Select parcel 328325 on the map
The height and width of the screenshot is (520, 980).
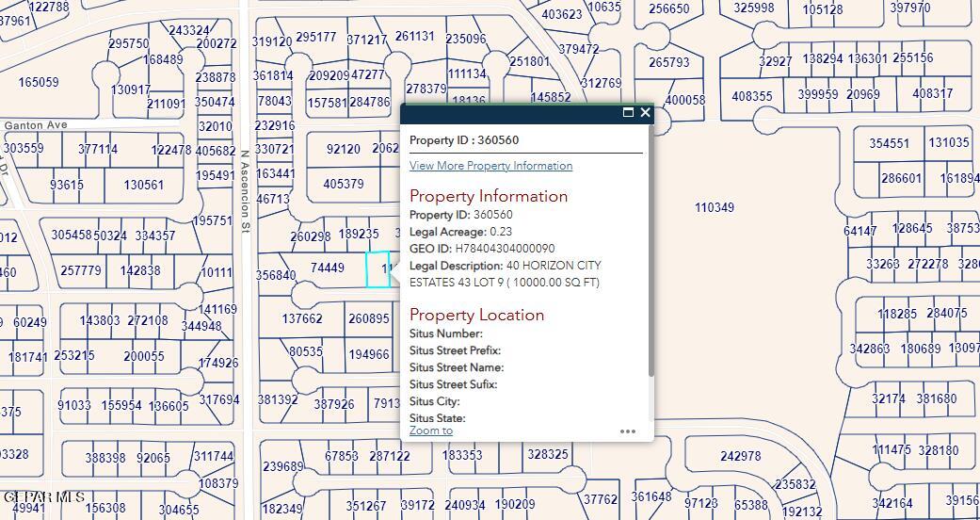548,455
